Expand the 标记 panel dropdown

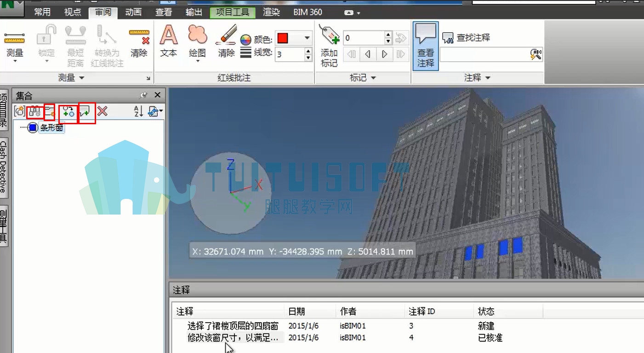363,78
